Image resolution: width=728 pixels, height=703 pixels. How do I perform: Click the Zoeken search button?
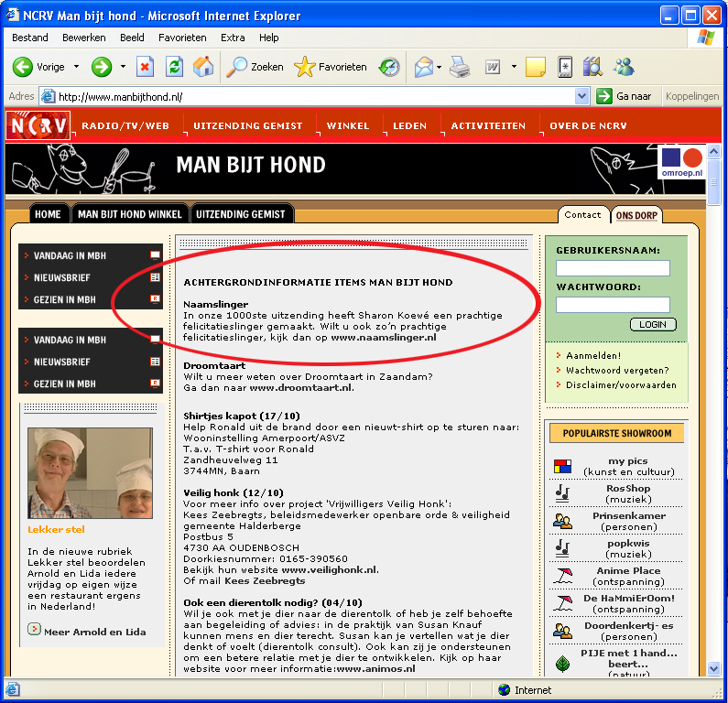coord(255,67)
